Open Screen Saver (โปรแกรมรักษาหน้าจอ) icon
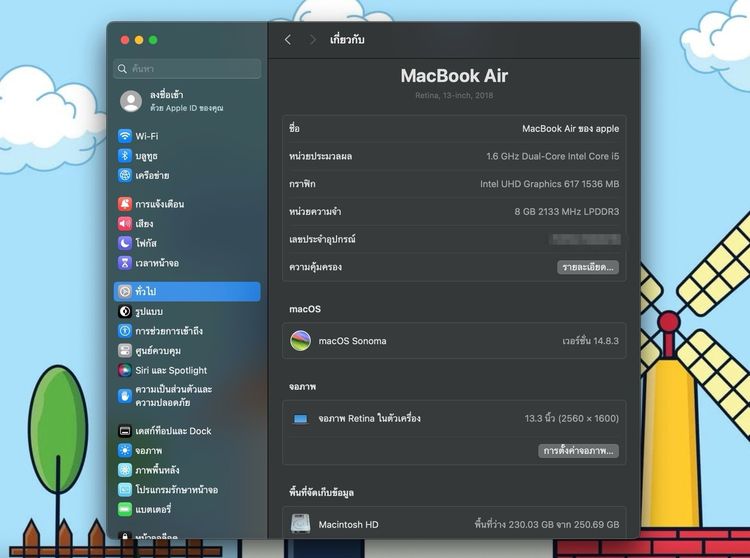Image resolution: width=750 pixels, height=558 pixels. (125, 490)
